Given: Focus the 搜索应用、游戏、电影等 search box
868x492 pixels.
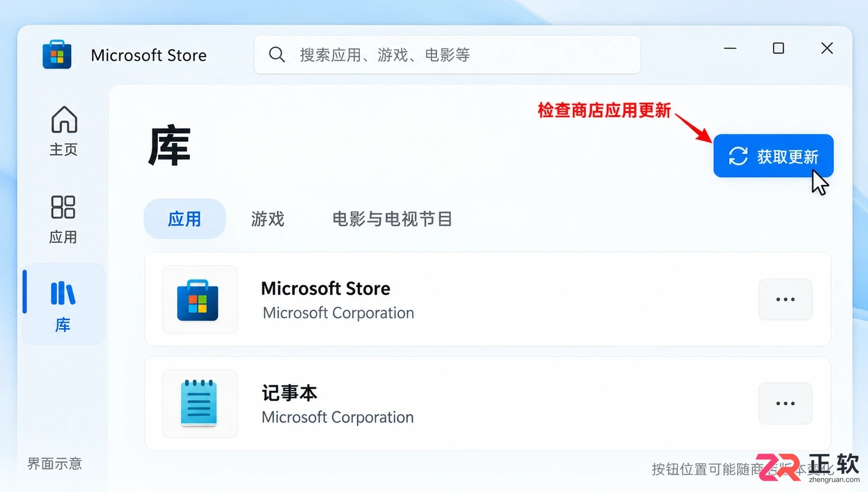Looking at the screenshot, I should coord(447,55).
